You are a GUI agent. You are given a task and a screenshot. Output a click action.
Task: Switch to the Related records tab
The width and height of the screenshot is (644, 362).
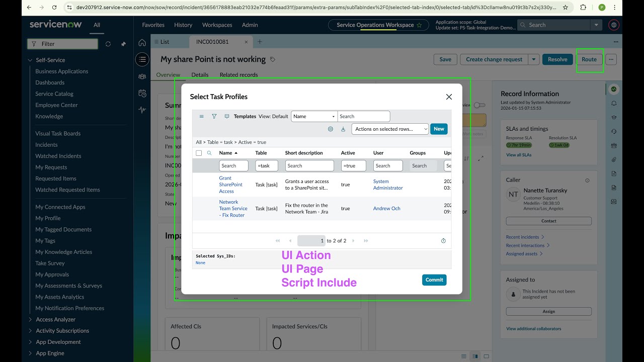point(238,74)
